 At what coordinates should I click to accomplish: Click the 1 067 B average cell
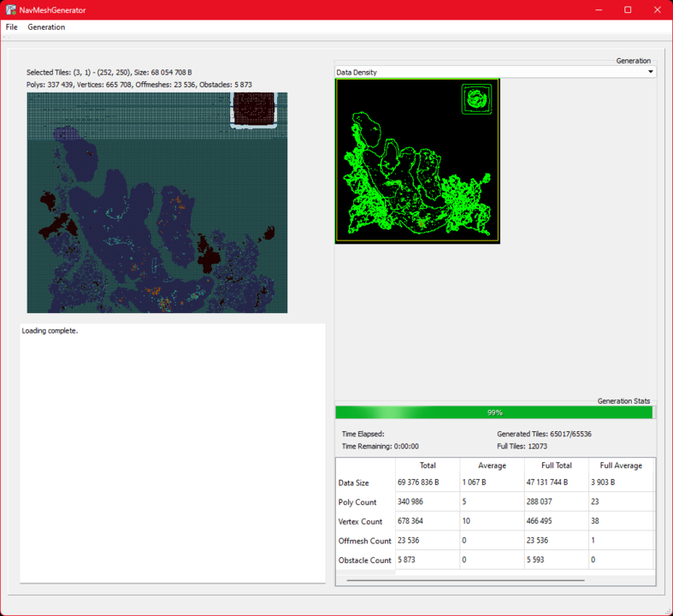pyautogui.click(x=492, y=482)
